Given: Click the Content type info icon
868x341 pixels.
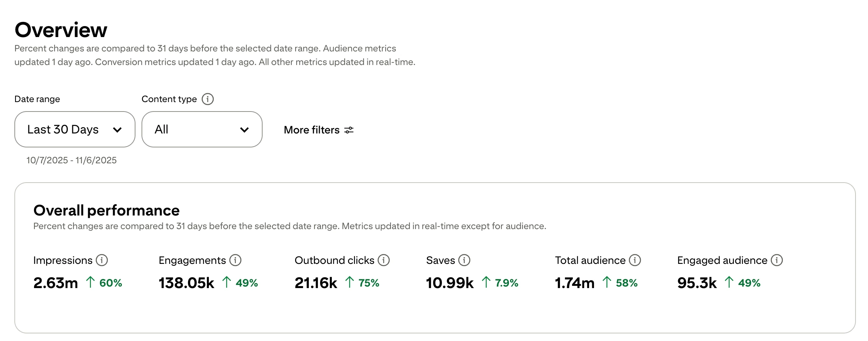Looking at the screenshot, I should coord(208,99).
